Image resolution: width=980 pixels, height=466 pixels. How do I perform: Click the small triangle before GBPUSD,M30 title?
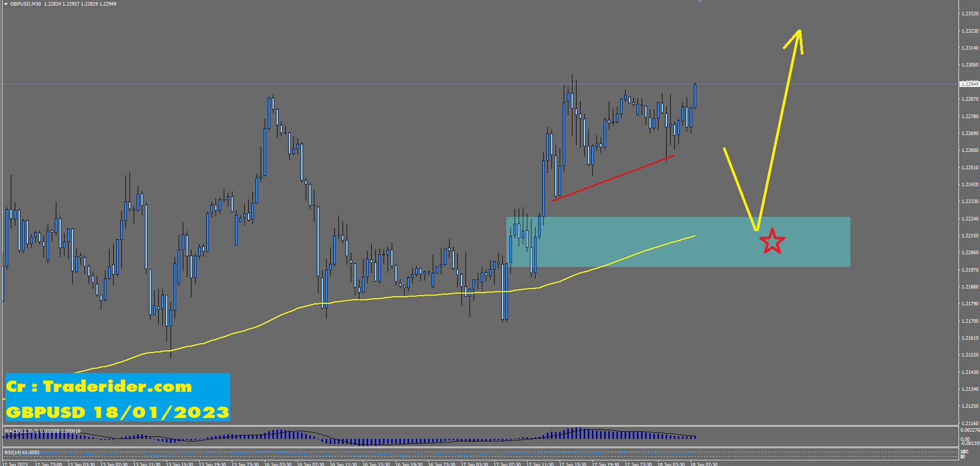(6, 4)
